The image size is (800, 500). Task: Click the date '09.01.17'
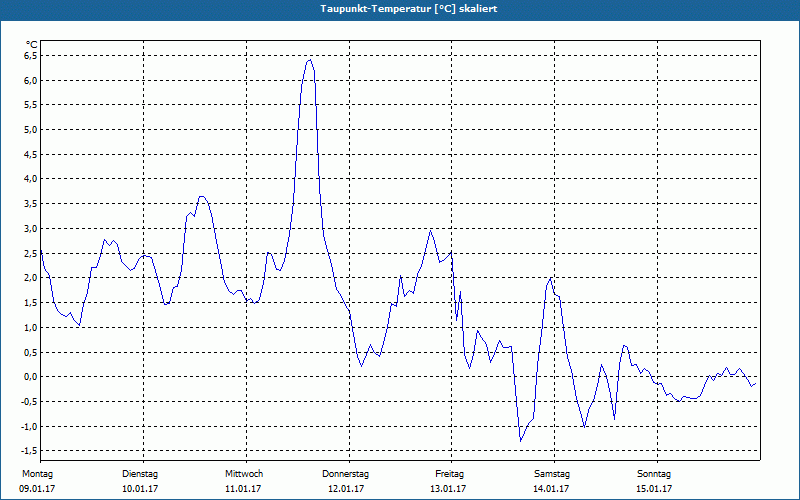coord(37,489)
